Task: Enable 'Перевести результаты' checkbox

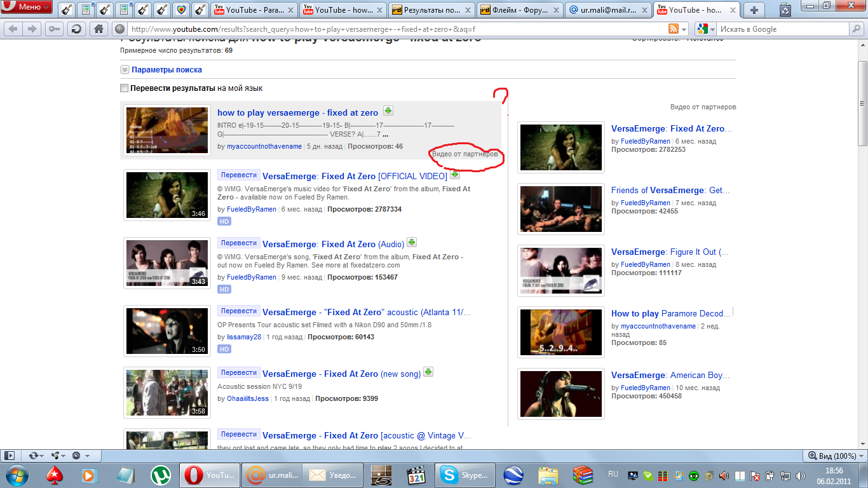Action: (125, 88)
